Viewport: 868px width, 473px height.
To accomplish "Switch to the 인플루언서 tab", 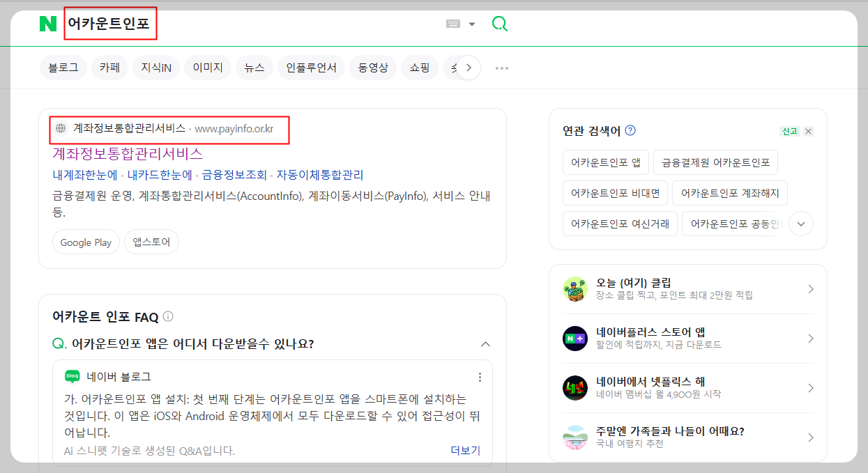I will pyautogui.click(x=311, y=68).
